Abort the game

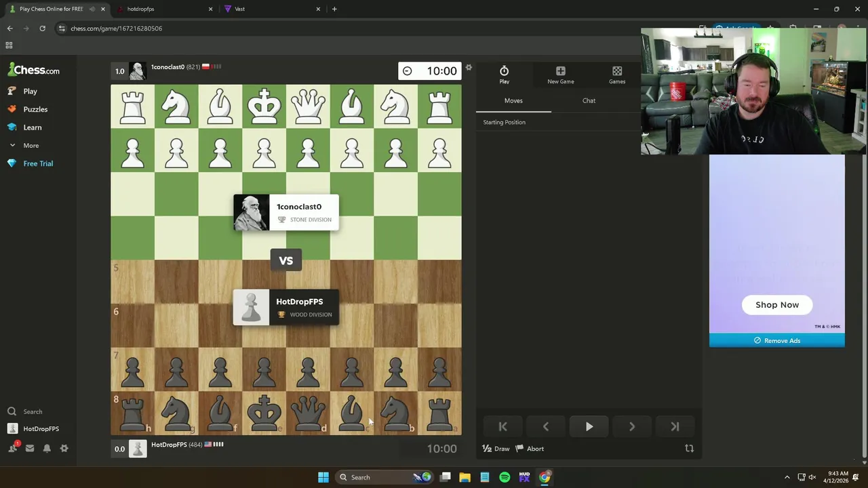[x=530, y=449]
